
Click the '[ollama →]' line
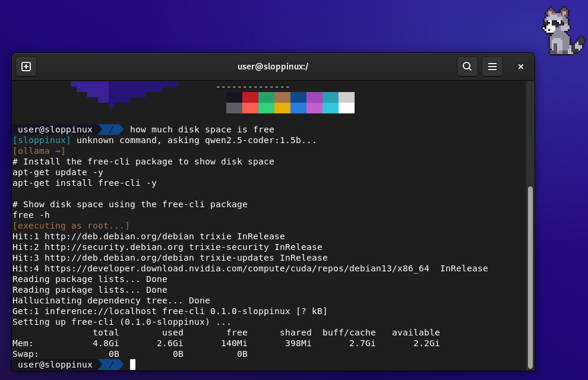[x=39, y=151]
